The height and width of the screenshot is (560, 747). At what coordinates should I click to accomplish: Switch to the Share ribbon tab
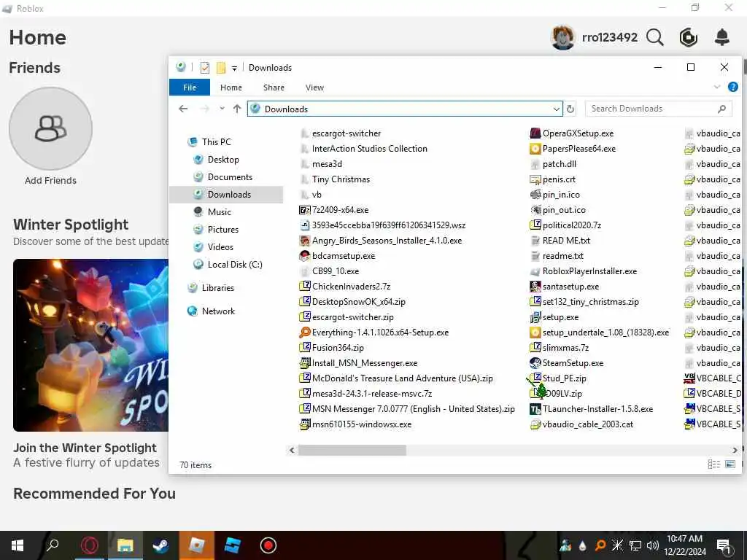274,87
